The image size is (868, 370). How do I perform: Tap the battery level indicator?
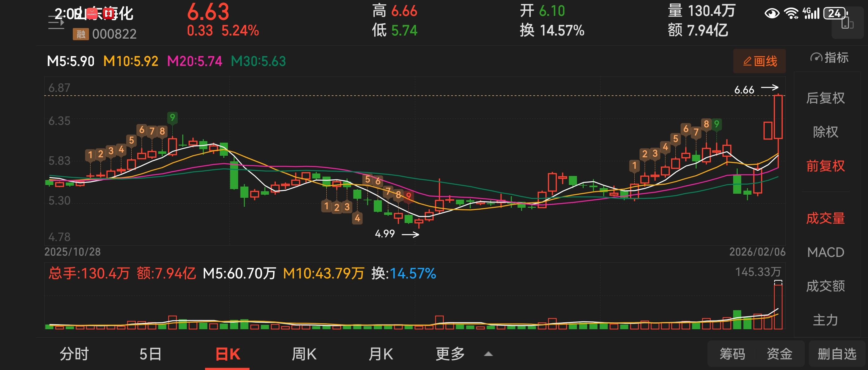click(835, 13)
